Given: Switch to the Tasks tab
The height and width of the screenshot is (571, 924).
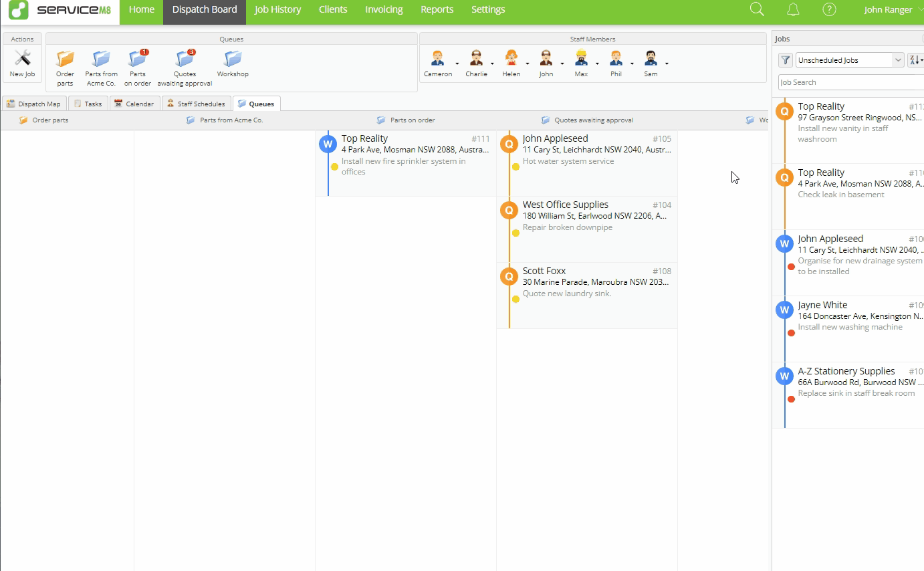Looking at the screenshot, I should click(88, 104).
